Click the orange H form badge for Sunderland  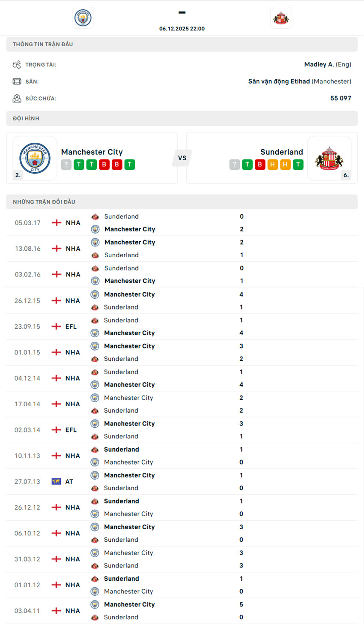coord(272,164)
